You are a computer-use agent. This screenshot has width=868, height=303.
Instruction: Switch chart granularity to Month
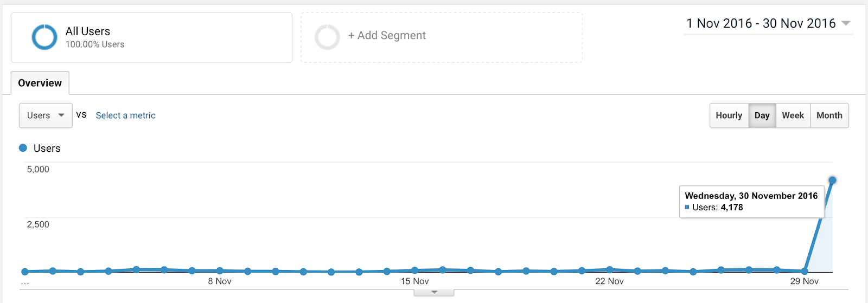[x=829, y=115]
